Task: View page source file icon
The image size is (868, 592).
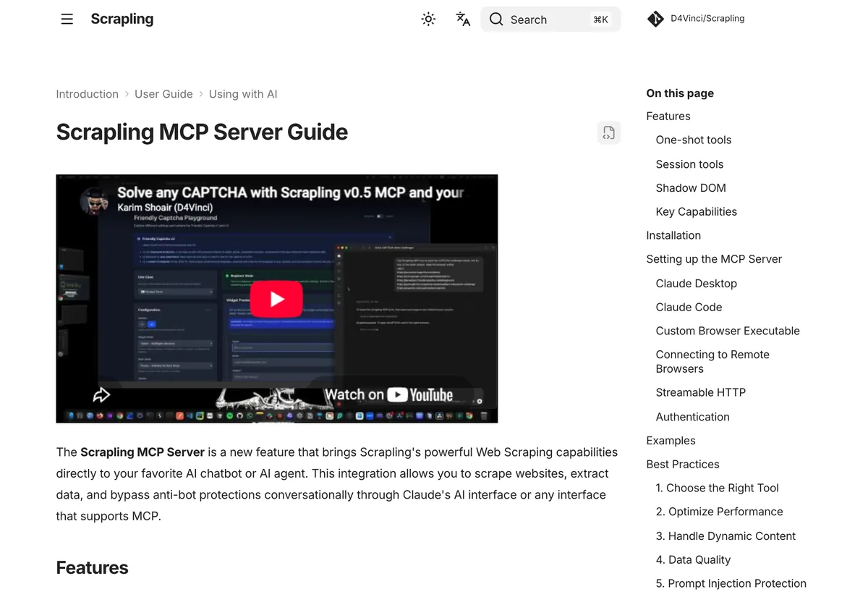Action: [609, 132]
